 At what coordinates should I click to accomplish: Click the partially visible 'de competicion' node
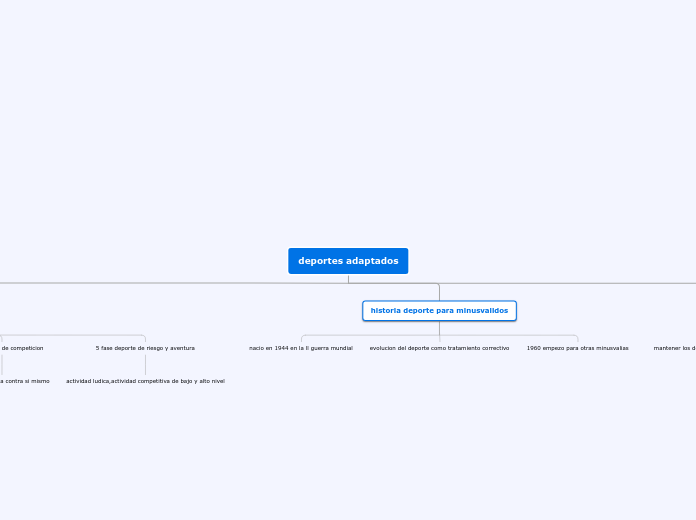pos(22,348)
